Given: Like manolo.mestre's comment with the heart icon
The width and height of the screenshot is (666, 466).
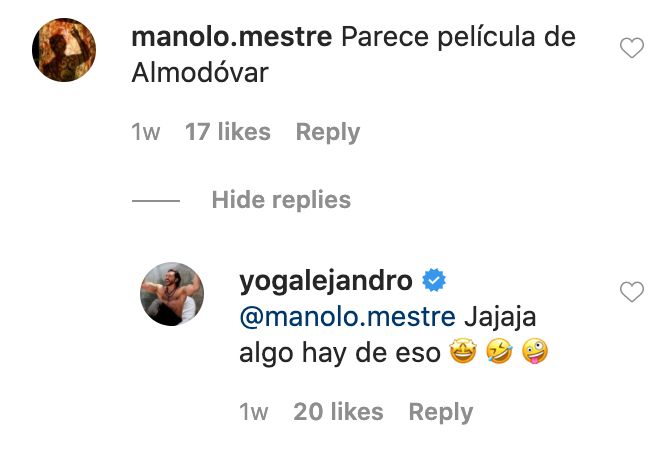Looking at the screenshot, I should point(632,48).
